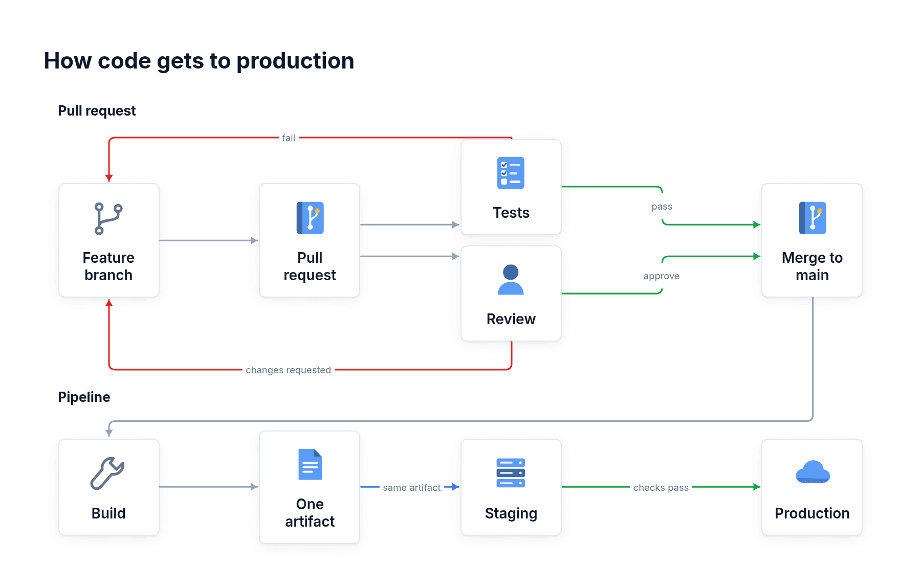Click the cloud icon in Production card
This screenshot has width=921, height=588.
[813, 472]
